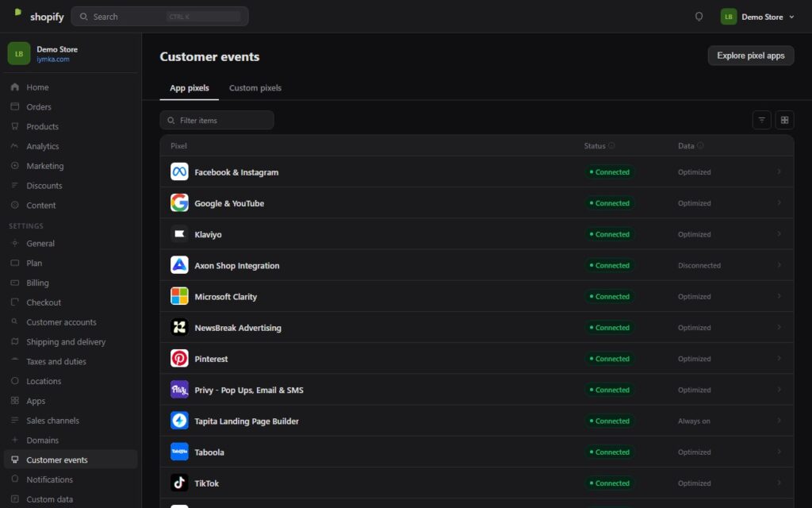Click the Taboola icon
The width and height of the screenshot is (812, 508).
pyautogui.click(x=179, y=452)
